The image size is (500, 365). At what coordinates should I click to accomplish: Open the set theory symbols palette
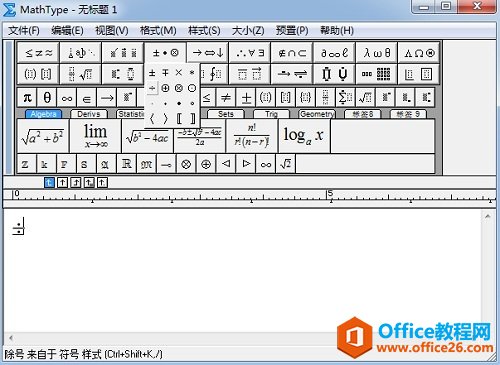(292, 53)
